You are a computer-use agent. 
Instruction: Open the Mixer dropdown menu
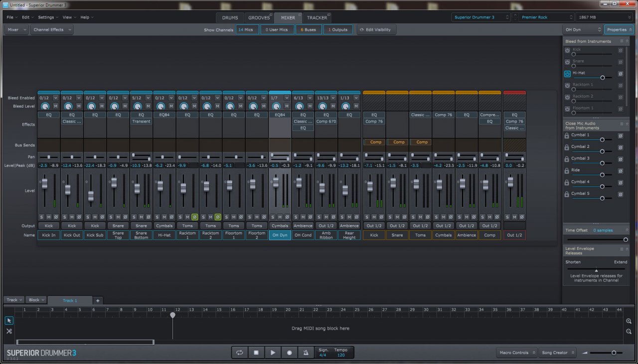point(16,30)
